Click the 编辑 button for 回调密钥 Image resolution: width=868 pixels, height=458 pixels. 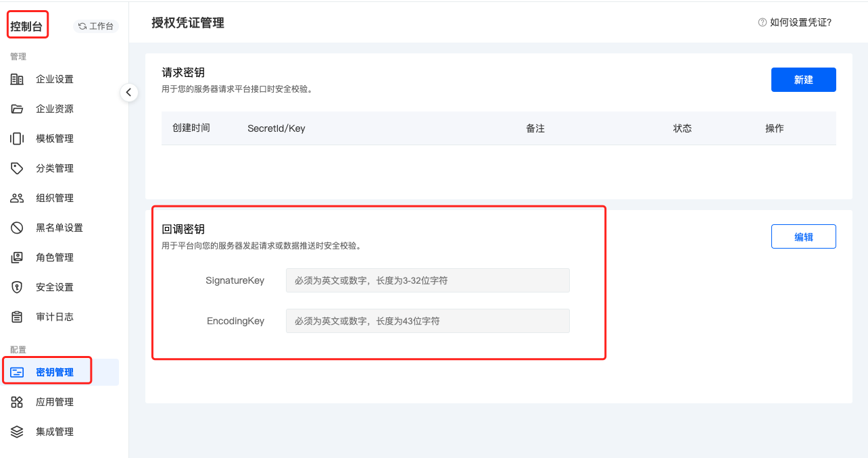[x=803, y=236]
